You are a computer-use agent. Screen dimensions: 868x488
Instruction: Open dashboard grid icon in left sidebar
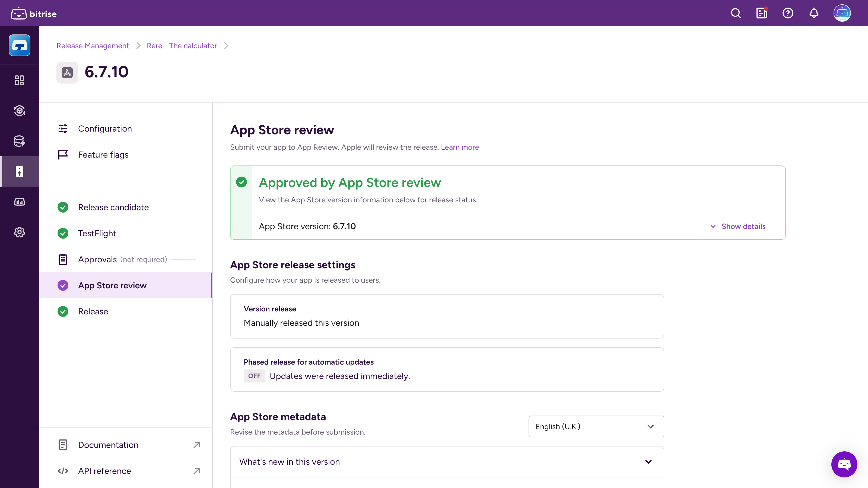pyautogui.click(x=20, y=80)
